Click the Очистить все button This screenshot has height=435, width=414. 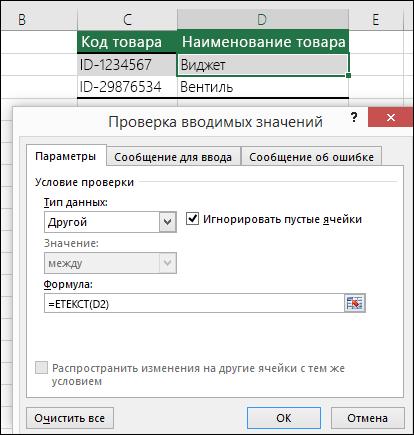tap(70, 418)
